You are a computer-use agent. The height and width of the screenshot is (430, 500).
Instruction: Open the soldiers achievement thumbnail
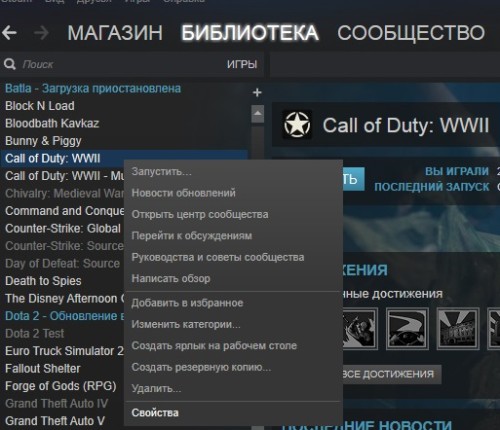click(360, 329)
